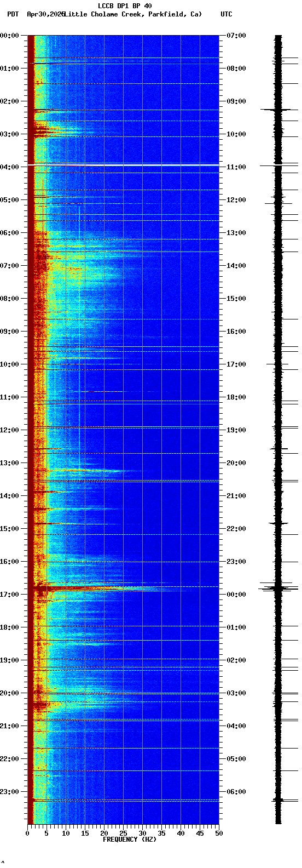
Task: Click the "05:00" label on the PDT axis
Action: tap(9, 200)
